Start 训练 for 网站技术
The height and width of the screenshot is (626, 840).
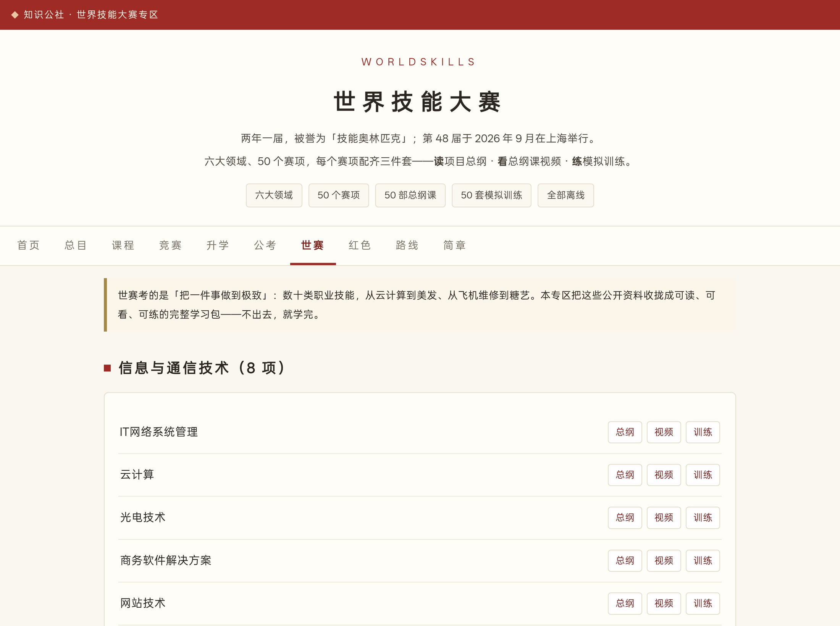click(x=703, y=603)
